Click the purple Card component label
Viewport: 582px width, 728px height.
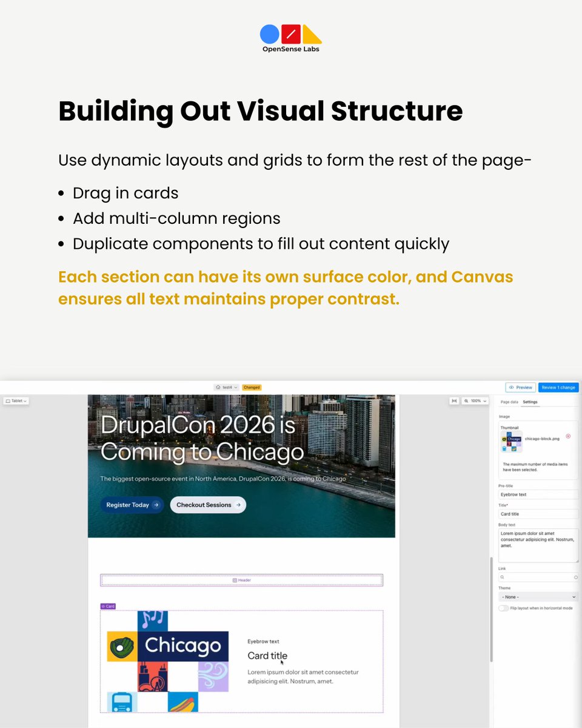click(x=108, y=606)
